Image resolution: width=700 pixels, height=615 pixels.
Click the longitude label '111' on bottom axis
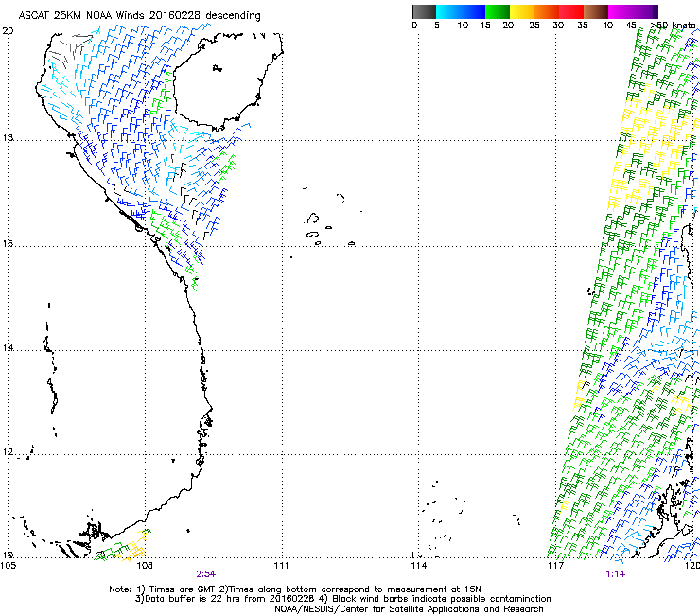pos(281,566)
